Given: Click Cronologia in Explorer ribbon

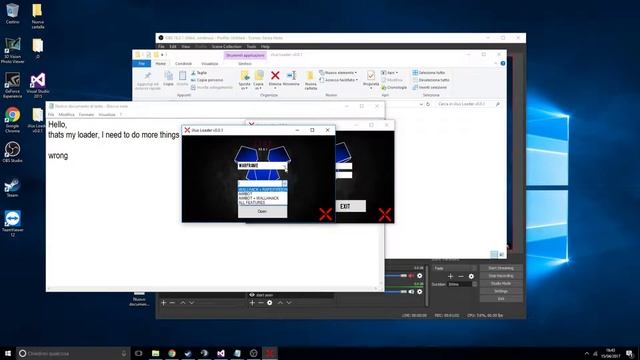Looking at the screenshot, I should 394,87.
